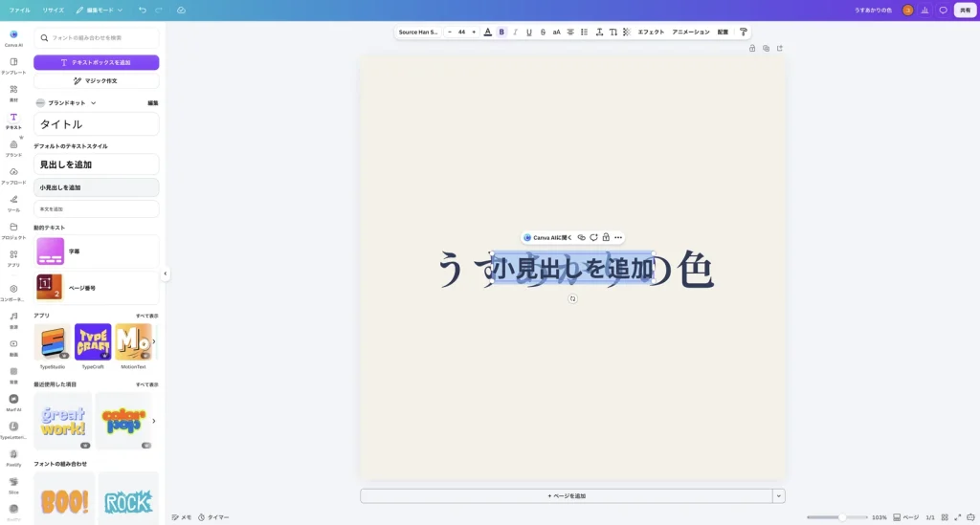Open the アプリ (Apps) sidebar tab
Viewport: 980px width, 525px height.
click(x=13, y=258)
